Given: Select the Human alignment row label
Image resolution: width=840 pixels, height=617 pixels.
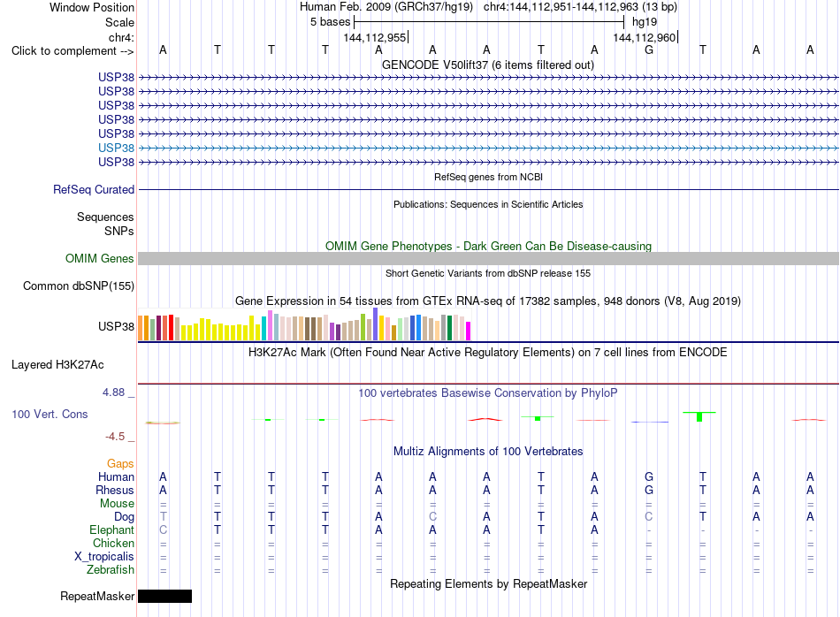Looking at the screenshot, I should (116, 476).
